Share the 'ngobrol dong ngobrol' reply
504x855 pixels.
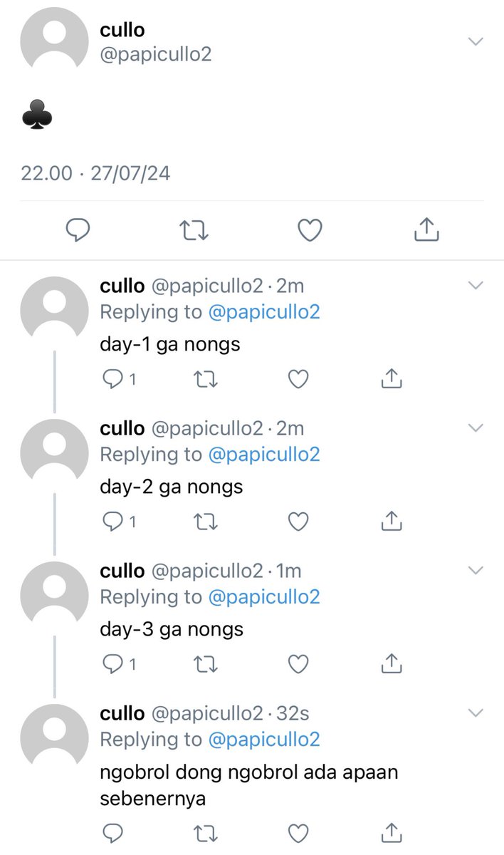tap(392, 832)
